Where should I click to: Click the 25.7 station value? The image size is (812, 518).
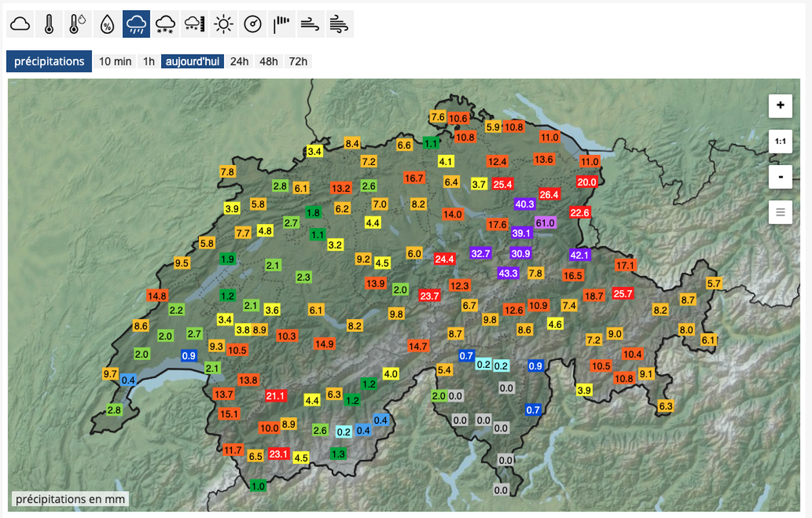pyautogui.click(x=623, y=293)
